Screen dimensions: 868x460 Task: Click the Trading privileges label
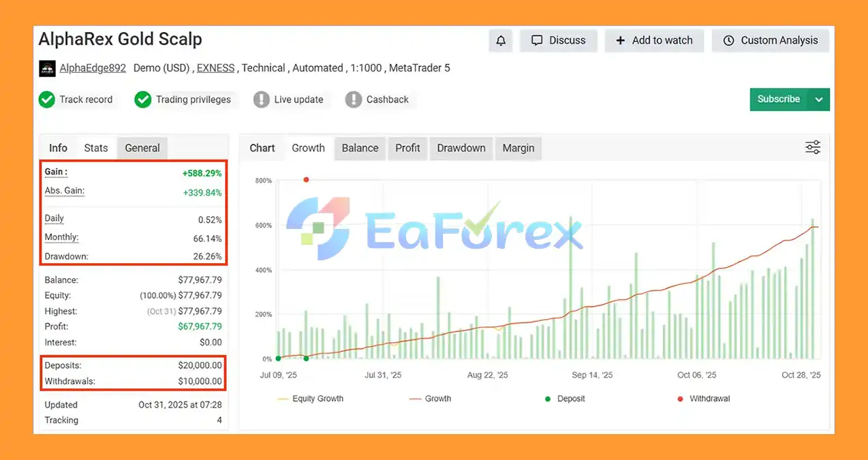point(193,99)
